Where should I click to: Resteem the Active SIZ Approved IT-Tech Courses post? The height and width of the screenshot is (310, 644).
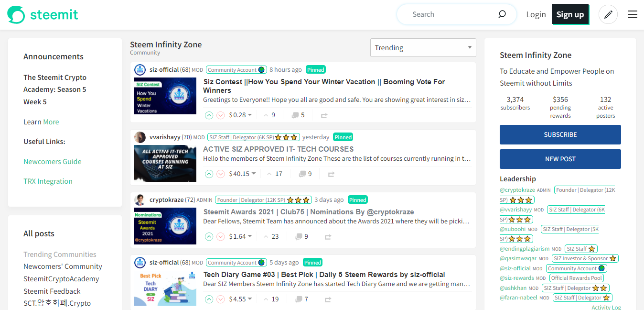[x=331, y=174]
